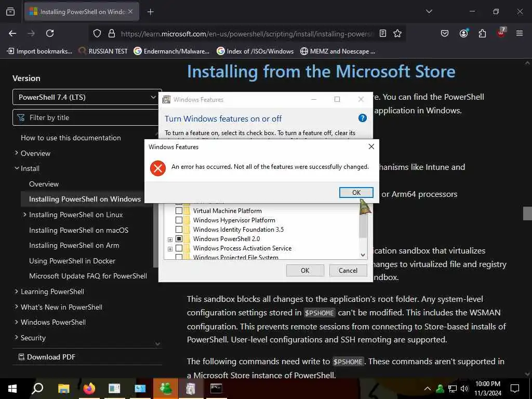Open Index of /ISOs/Windows bookmark
Screen dimensions: 532x399
(x=255, y=51)
